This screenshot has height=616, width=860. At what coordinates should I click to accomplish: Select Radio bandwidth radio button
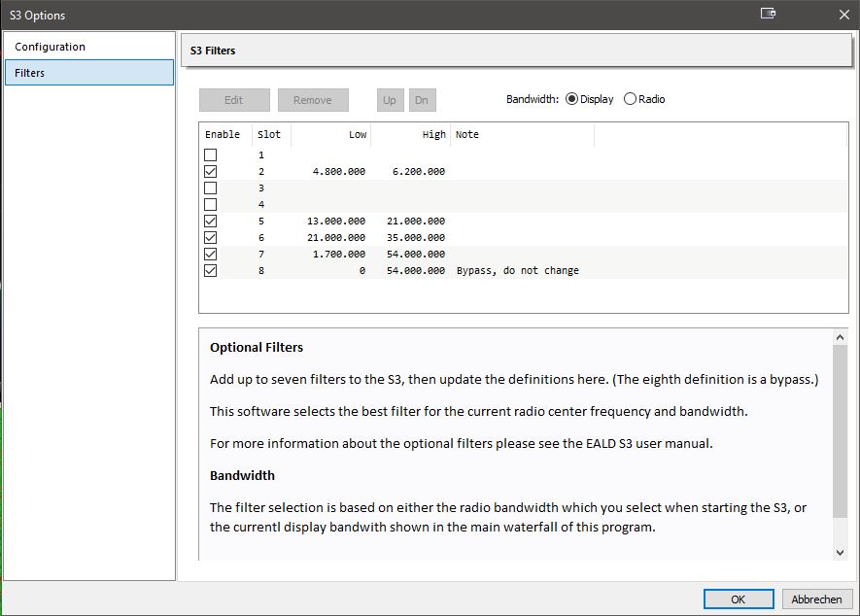point(630,99)
